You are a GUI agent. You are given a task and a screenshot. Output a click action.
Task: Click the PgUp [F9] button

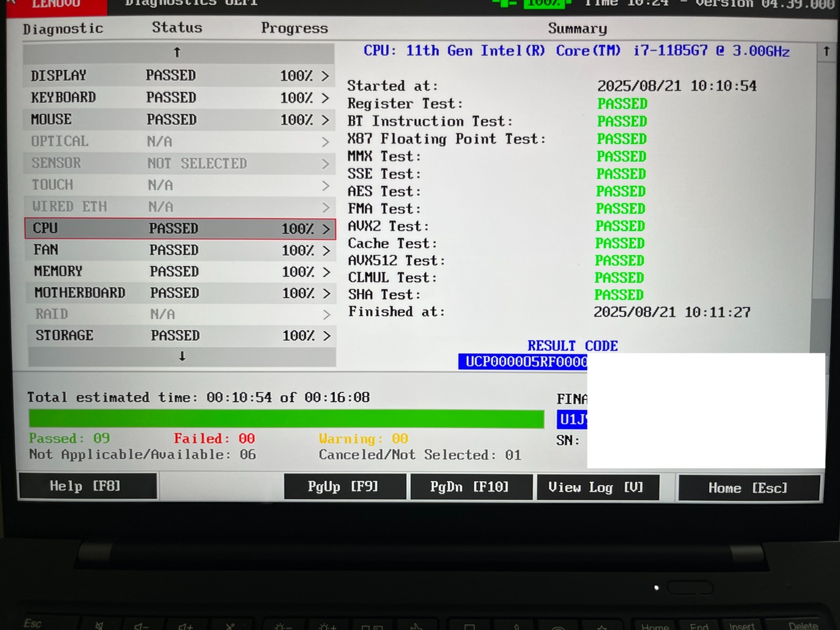[345, 487]
